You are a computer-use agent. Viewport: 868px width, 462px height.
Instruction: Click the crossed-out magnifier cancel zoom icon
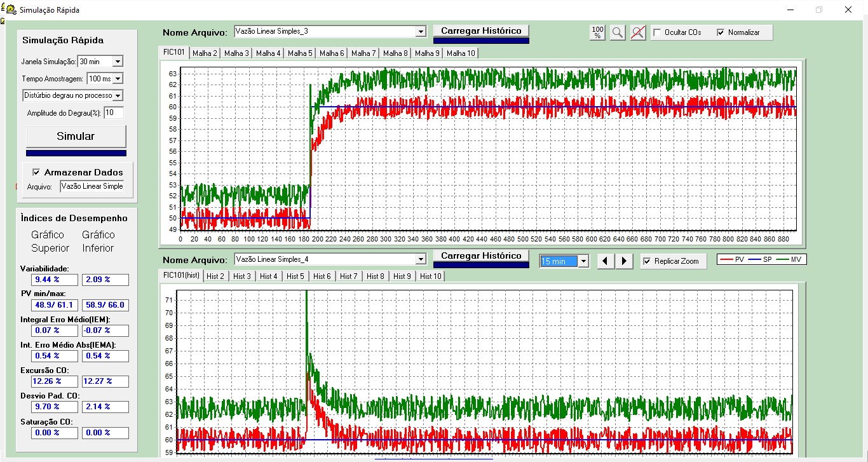(638, 32)
